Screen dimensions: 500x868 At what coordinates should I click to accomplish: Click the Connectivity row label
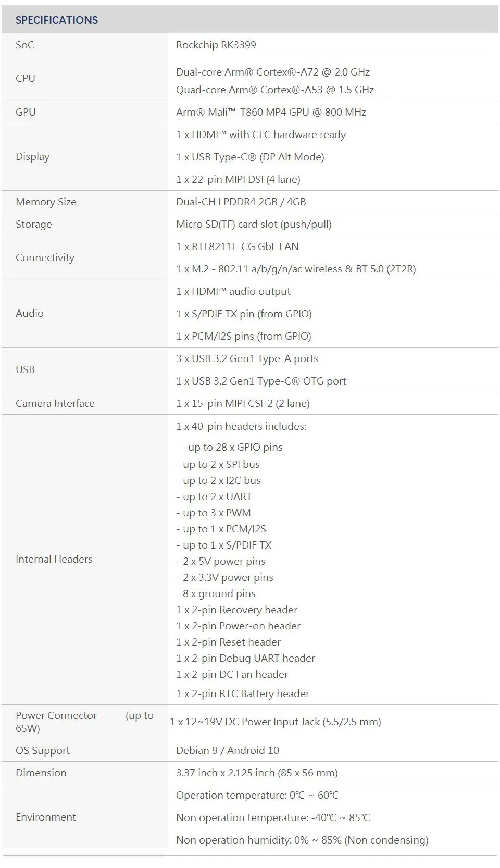click(45, 257)
